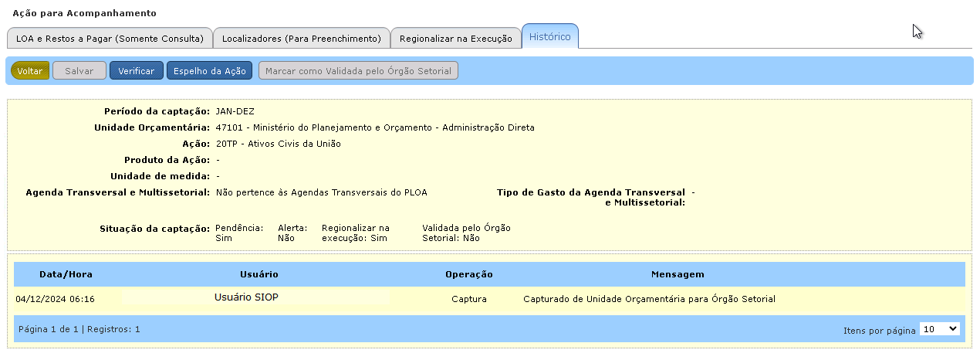Select the 04/12/2024 06:16 date cell

pos(55,299)
